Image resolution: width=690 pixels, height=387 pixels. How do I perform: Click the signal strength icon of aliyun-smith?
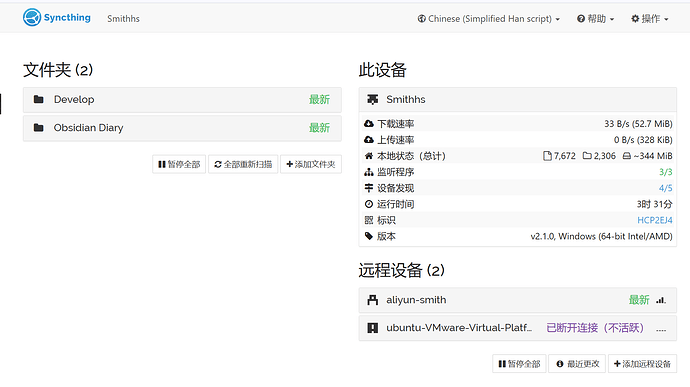(661, 300)
